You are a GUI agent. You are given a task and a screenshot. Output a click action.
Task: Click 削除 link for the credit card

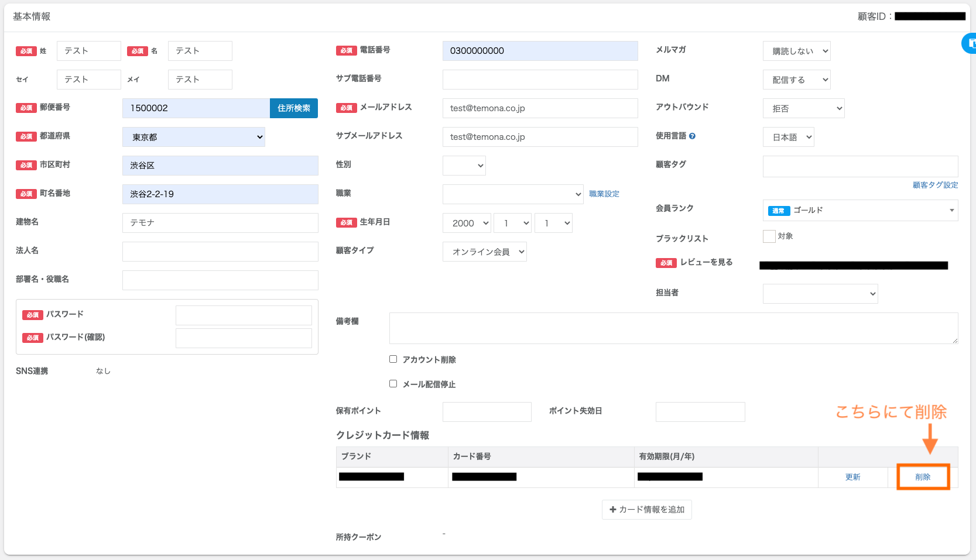(923, 477)
